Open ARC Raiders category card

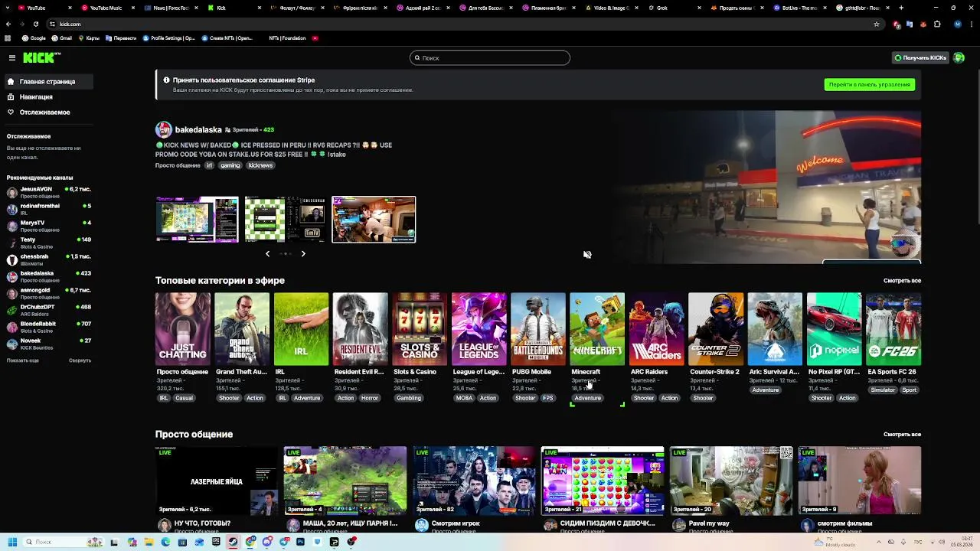click(x=656, y=329)
